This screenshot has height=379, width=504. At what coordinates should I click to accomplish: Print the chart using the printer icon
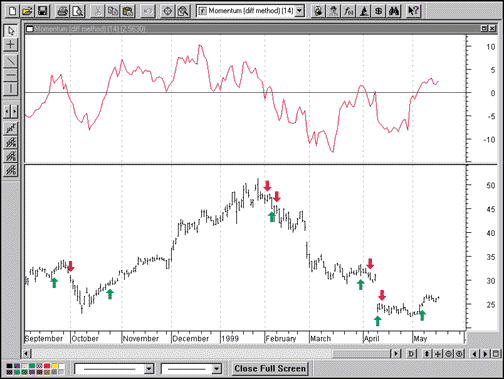point(62,11)
